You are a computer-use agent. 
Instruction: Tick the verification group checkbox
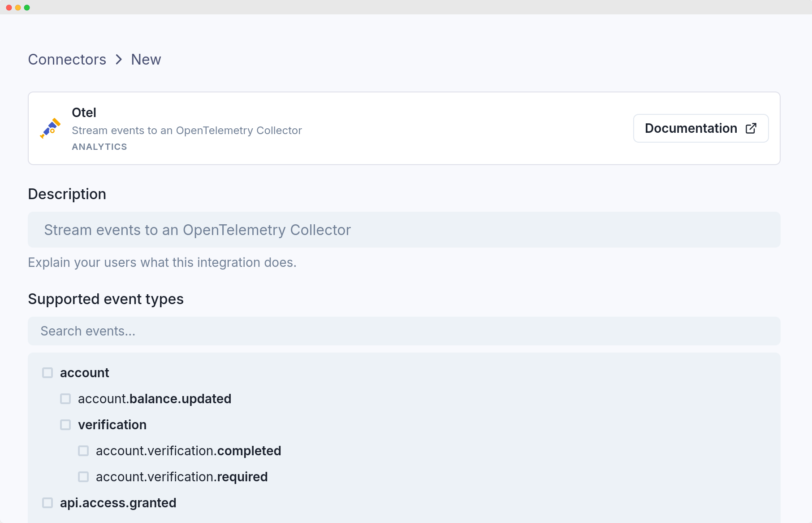65,425
